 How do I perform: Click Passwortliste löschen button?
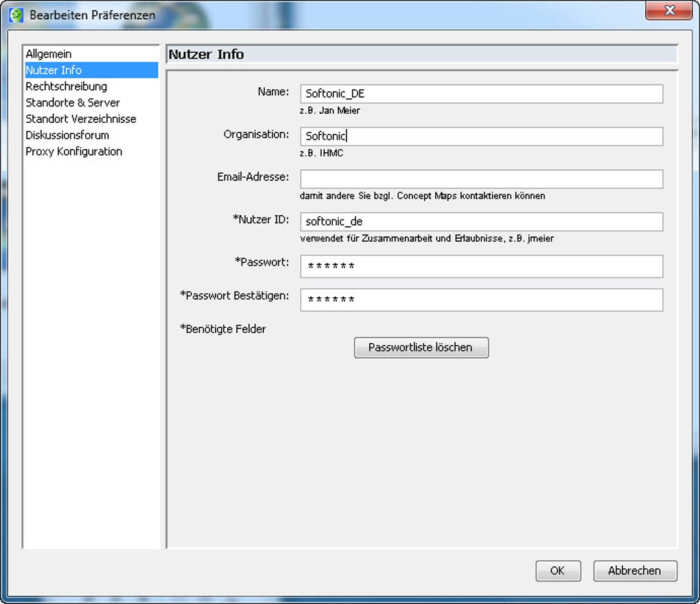point(421,347)
